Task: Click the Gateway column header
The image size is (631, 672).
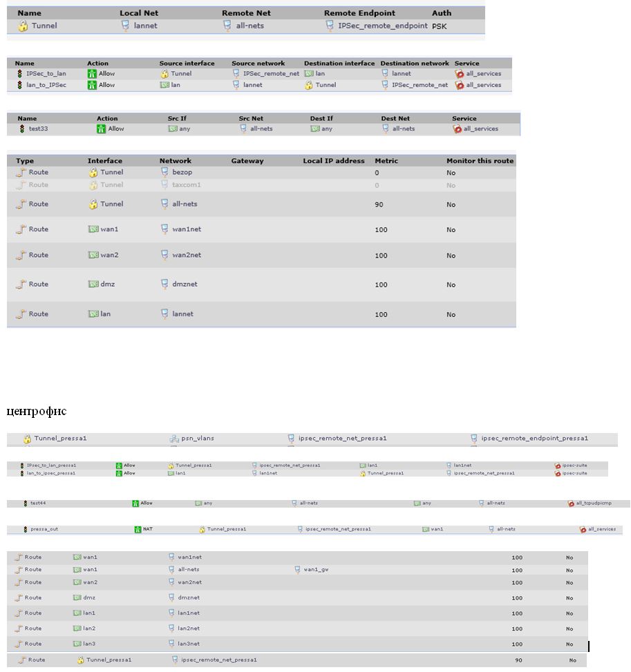Action: click(x=247, y=161)
